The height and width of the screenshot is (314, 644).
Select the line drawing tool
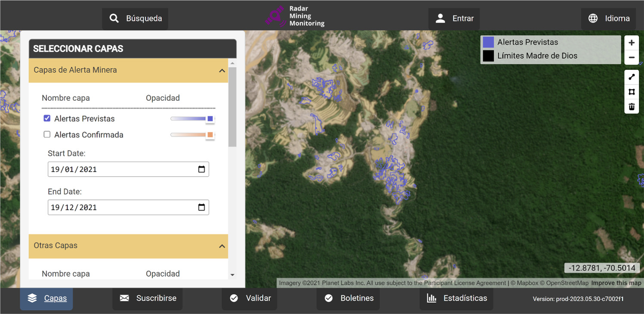pos(632,77)
